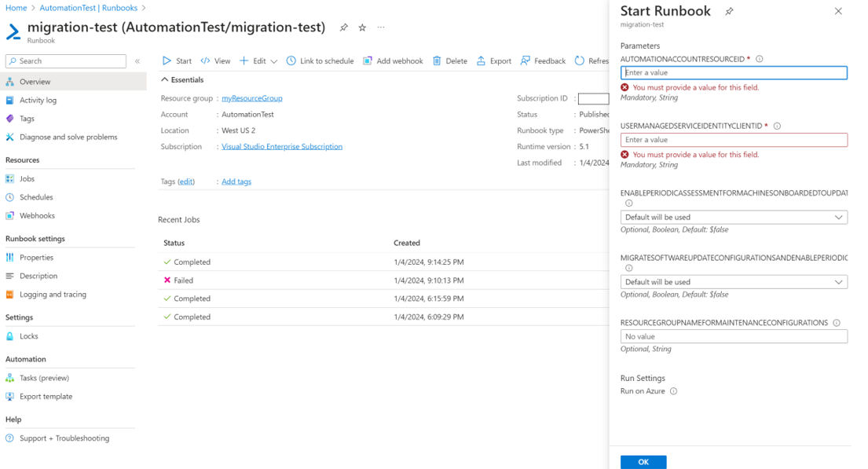Click the Add tags link
Image resolution: width=868 pixels, height=469 pixels.
pyautogui.click(x=236, y=181)
